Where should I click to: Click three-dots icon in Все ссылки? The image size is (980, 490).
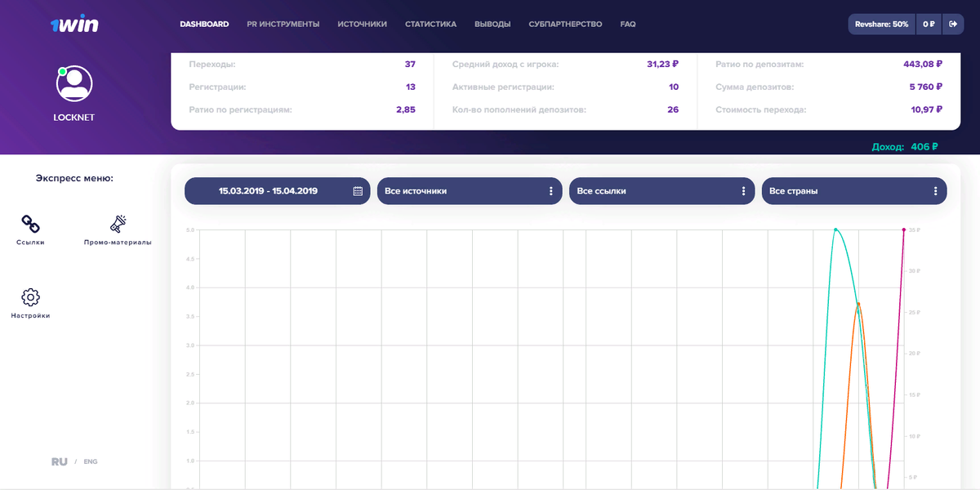tap(743, 191)
